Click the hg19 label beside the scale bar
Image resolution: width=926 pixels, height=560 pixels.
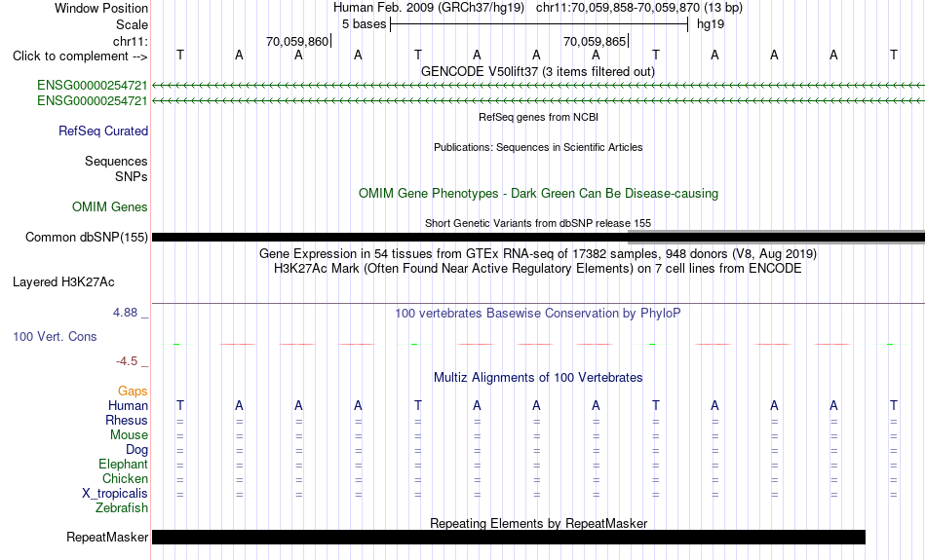click(x=711, y=24)
